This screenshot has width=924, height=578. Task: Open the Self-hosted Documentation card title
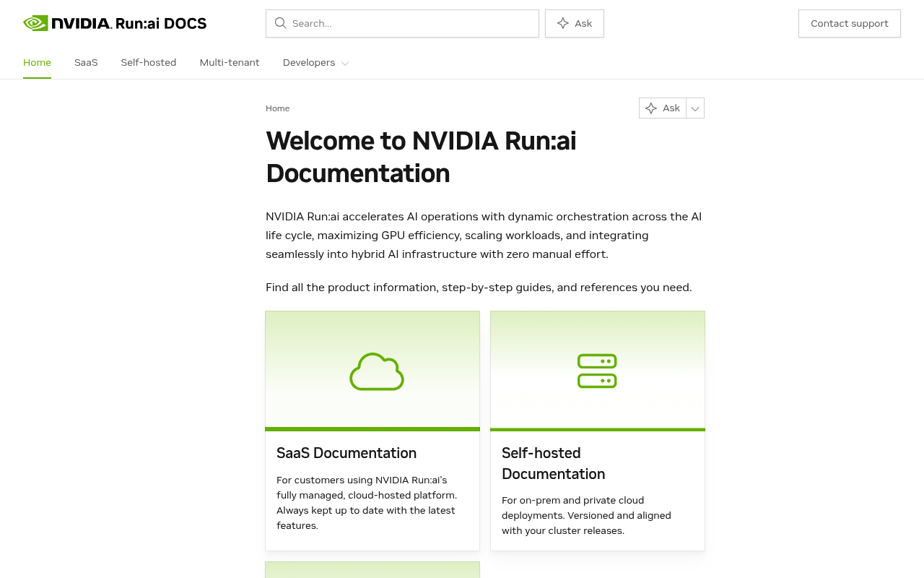click(x=554, y=463)
